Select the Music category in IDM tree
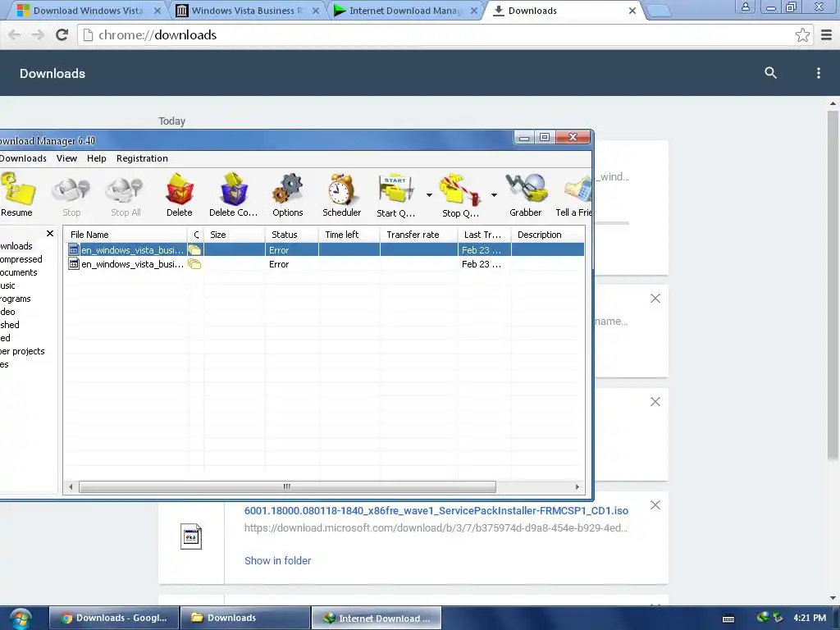 coord(7,285)
